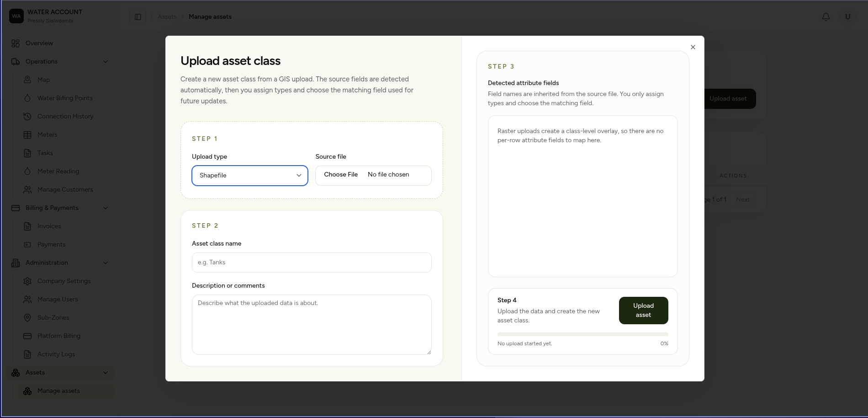Open the Upload type Shapefile dropdown
This screenshot has width=868, height=418.
pyautogui.click(x=250, y=176)
